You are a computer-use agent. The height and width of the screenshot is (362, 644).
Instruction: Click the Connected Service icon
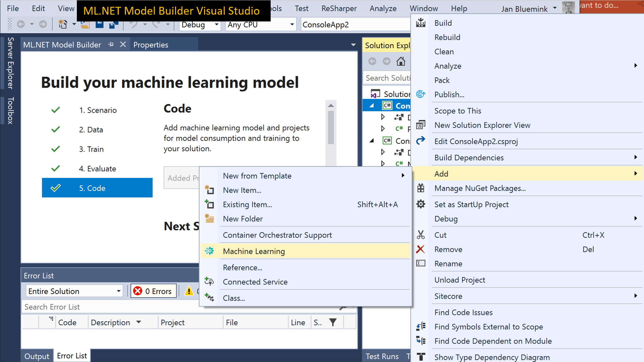coord(209,281)
